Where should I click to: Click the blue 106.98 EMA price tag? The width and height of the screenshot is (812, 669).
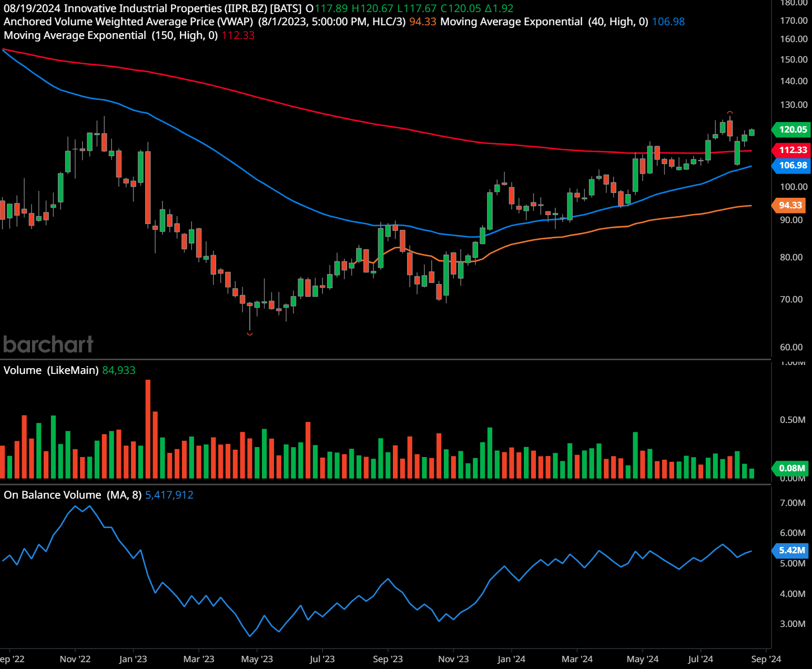pos(791,165)
